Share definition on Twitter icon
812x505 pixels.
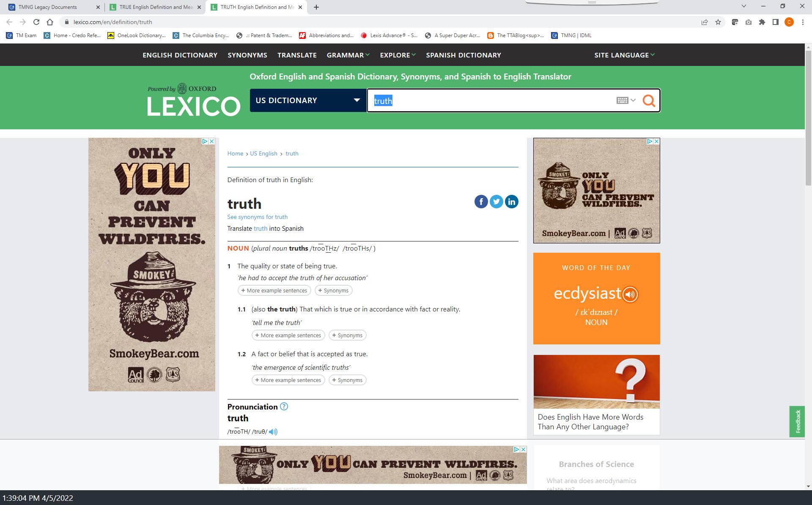(x=496, y=202)
